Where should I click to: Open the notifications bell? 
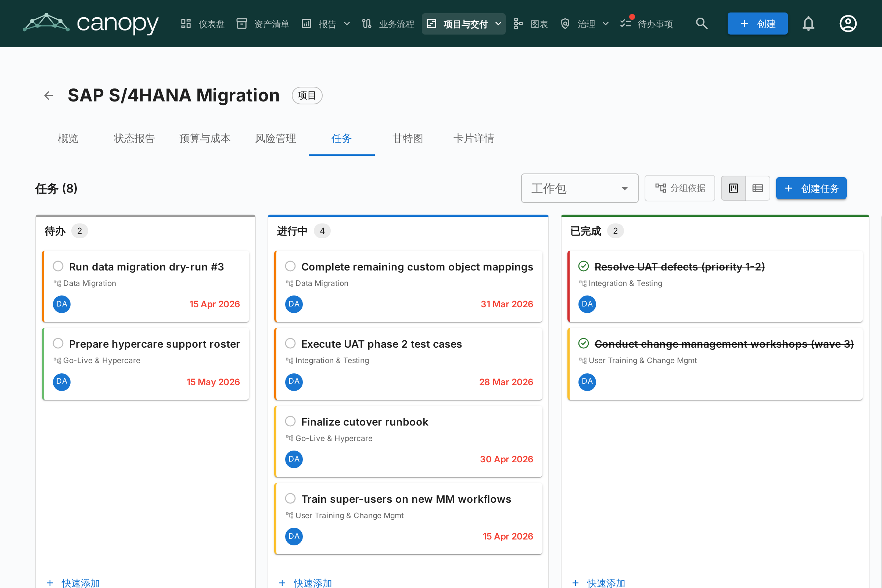[x=808, y=24]
